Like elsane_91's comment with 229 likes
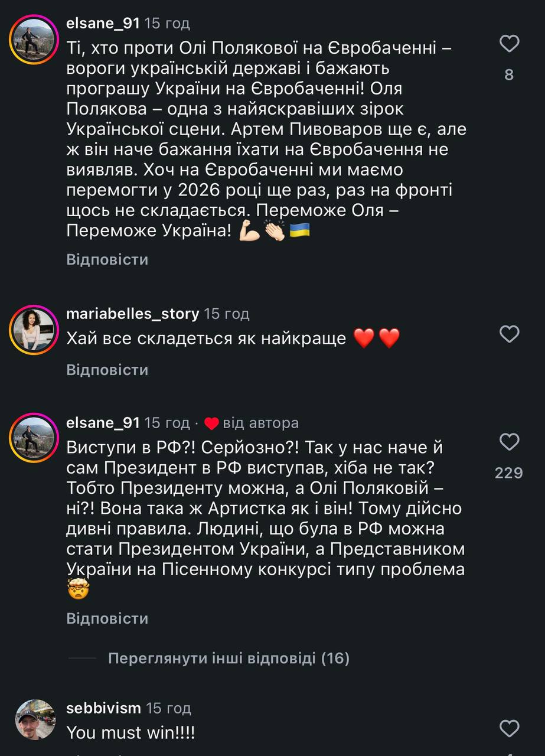545x756 pixels. [x=509, y=442]
